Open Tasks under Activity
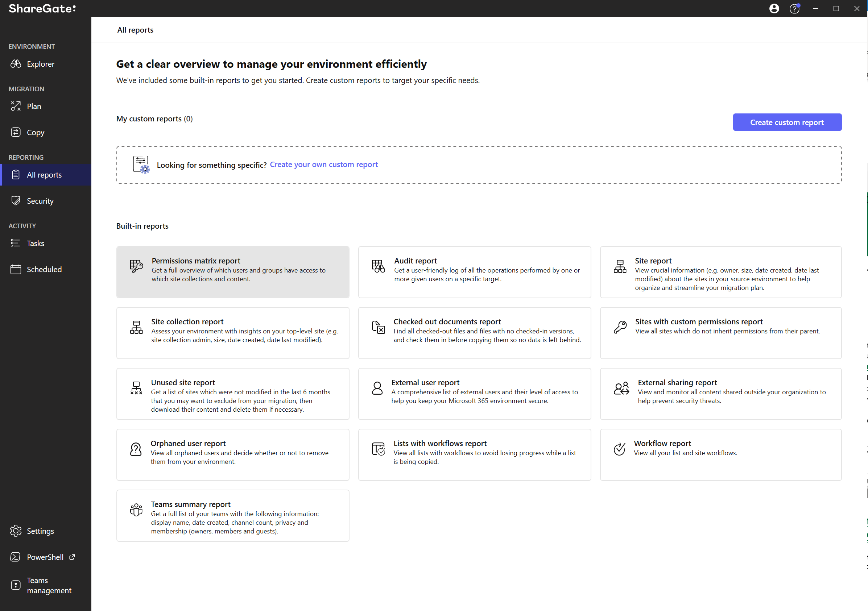 point(36,243)
